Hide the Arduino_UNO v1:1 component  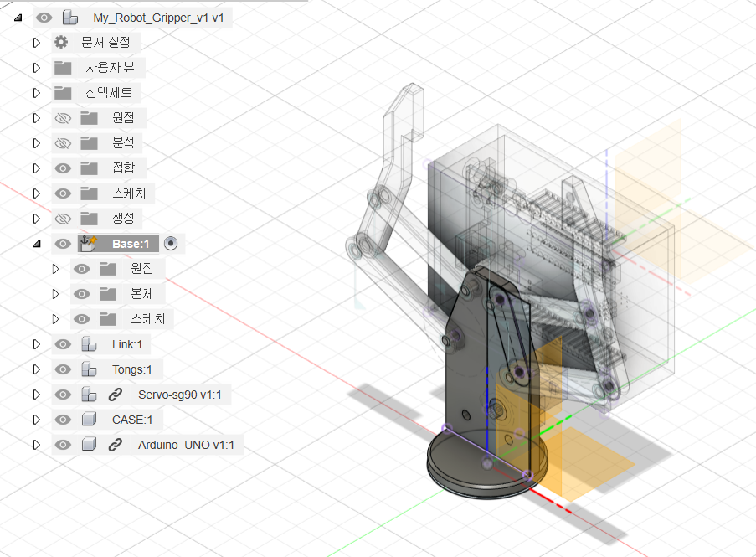tap(63, 444)
